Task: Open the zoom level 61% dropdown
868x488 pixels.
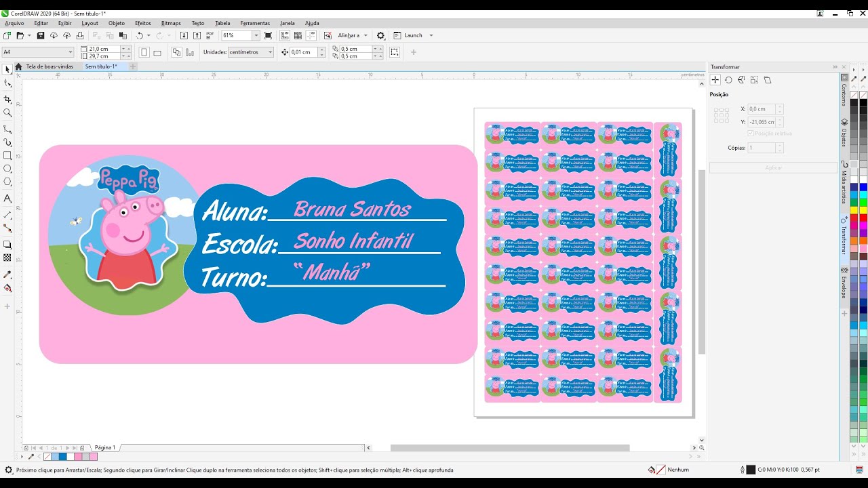Action: (256, 35)
